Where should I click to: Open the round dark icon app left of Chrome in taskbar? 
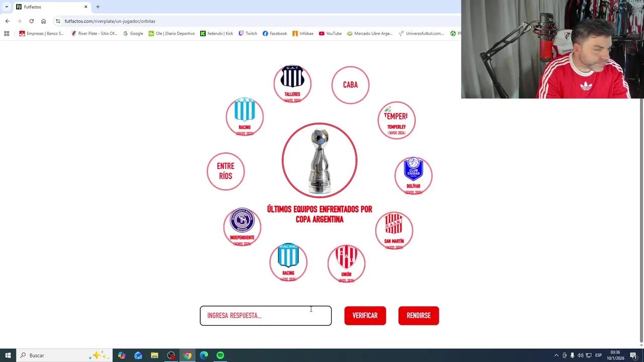(171, 355)
